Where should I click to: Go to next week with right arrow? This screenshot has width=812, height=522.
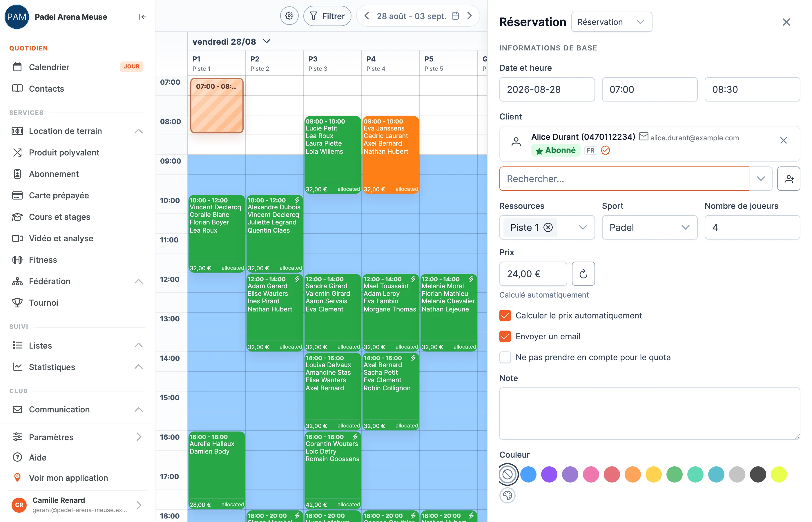[x=470, y=16]
